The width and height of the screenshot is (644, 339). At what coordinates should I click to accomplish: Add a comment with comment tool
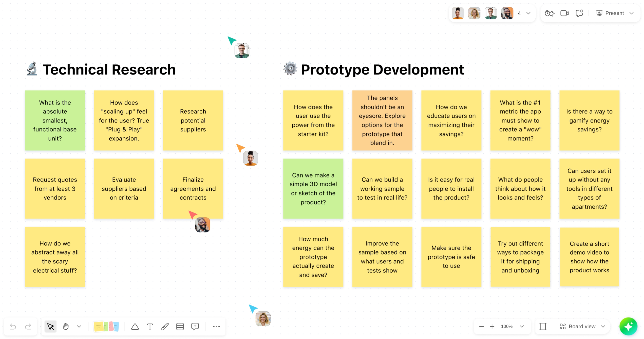tap(195, 326)
